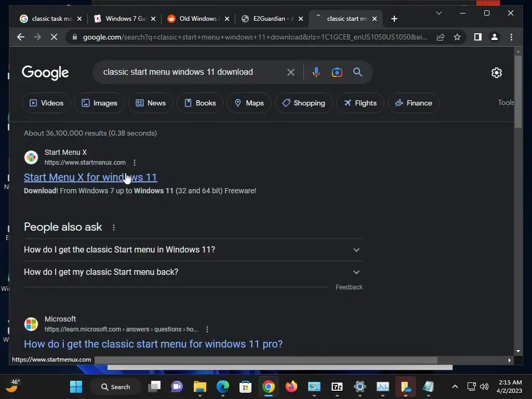Screen dimensions: 532x399
Task: Open Microsoft classic start menu pro result
Action: pyautogui.click(x=153, y=344)
